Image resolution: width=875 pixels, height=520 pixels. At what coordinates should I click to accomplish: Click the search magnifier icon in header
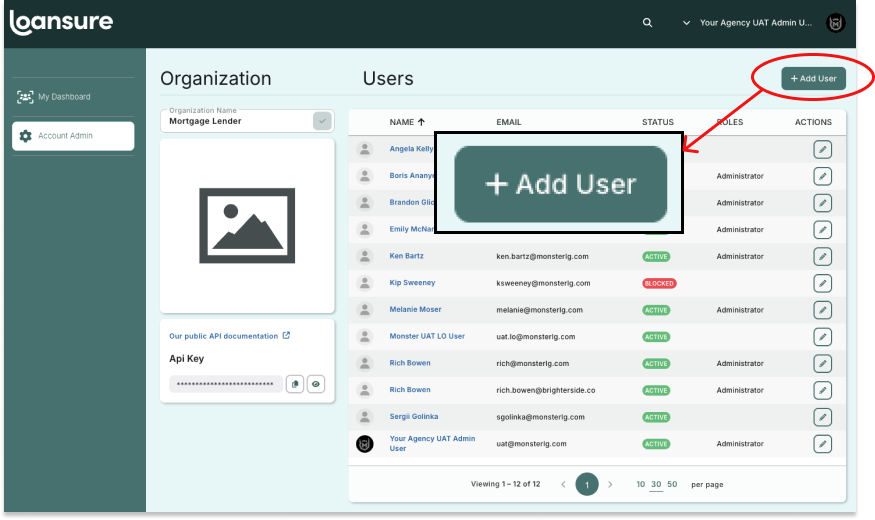pos(648,23)
